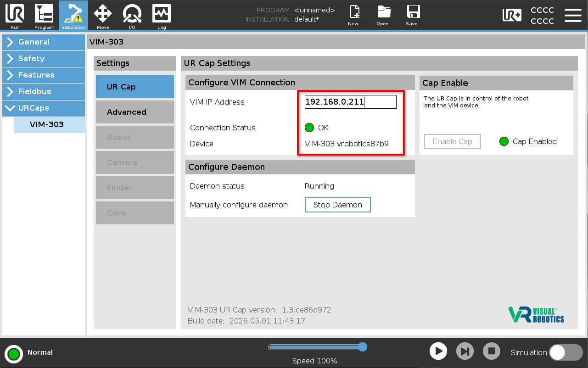
Task: Expand the Features section
Action: tap(44, 75)
